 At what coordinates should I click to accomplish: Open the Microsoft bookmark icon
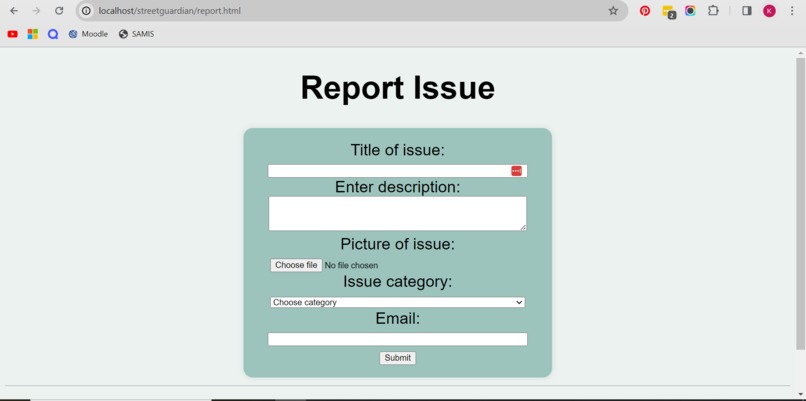pyautogui.click(x=32, y=34)
